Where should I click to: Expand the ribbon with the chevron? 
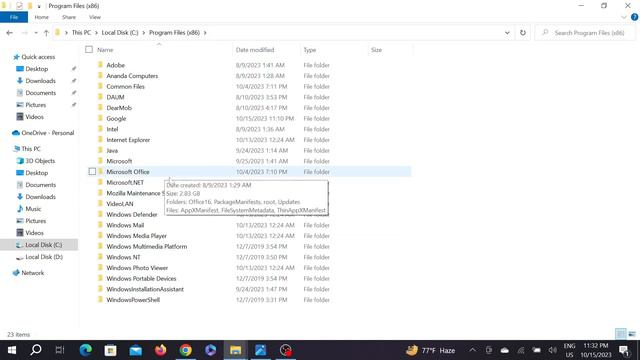(x=623, y=17)
